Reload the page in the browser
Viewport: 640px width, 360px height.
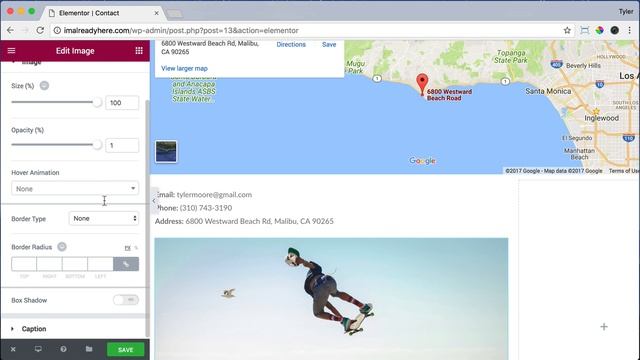tap(40, 30)
